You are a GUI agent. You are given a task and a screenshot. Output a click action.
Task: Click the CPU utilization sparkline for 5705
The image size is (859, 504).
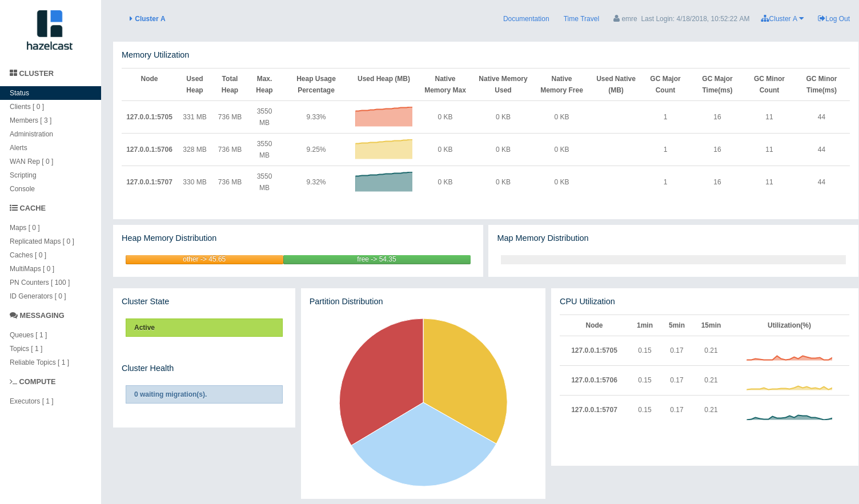[789, 358]
